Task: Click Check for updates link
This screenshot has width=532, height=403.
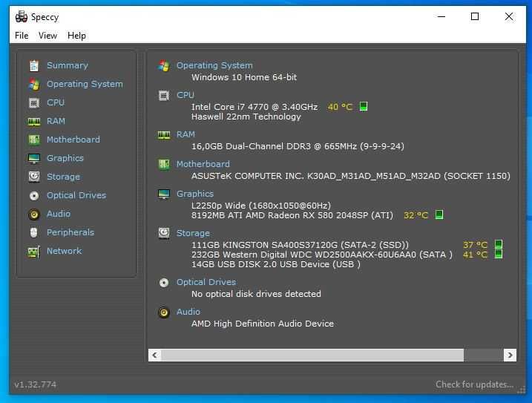Action: 474,384
